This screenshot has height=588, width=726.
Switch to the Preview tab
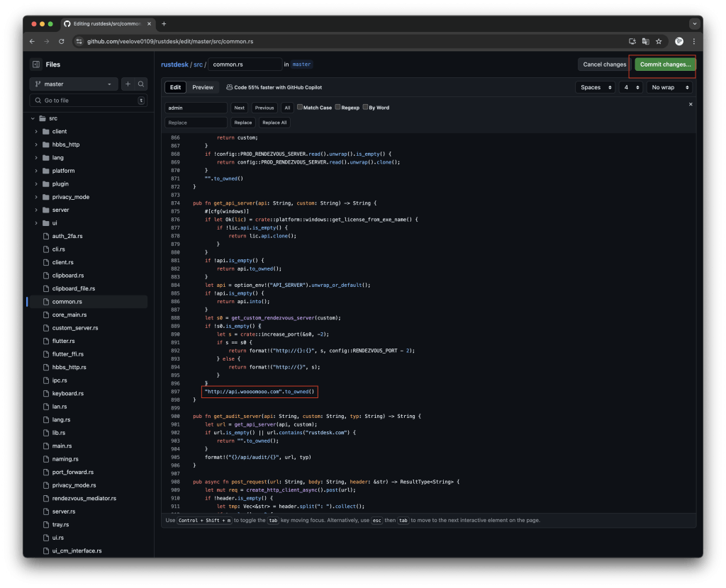coord(202,88)
